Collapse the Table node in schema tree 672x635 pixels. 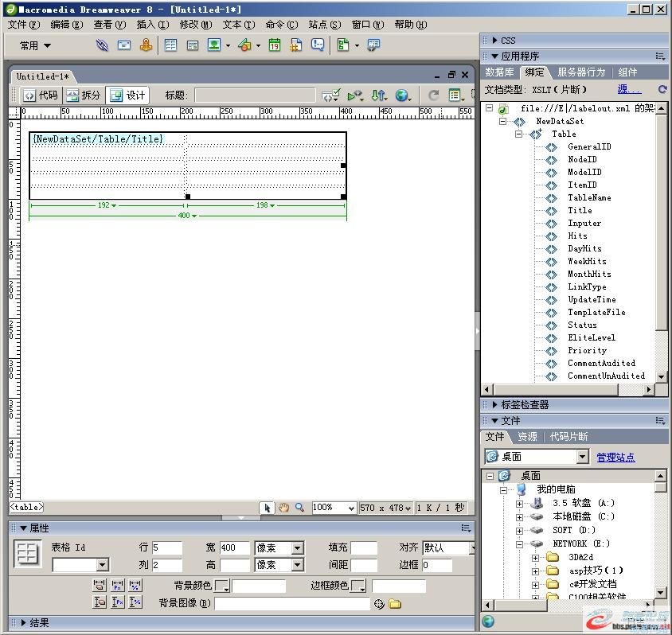click(x=519, y=134)
